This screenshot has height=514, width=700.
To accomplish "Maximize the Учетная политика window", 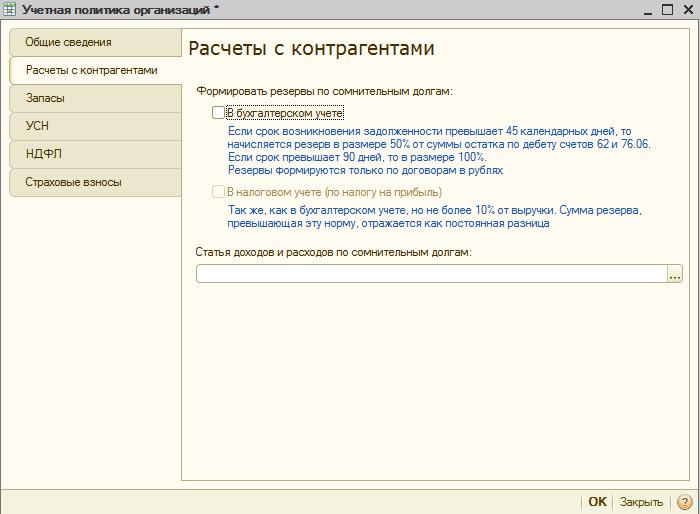I will click(x=664, y=9).
